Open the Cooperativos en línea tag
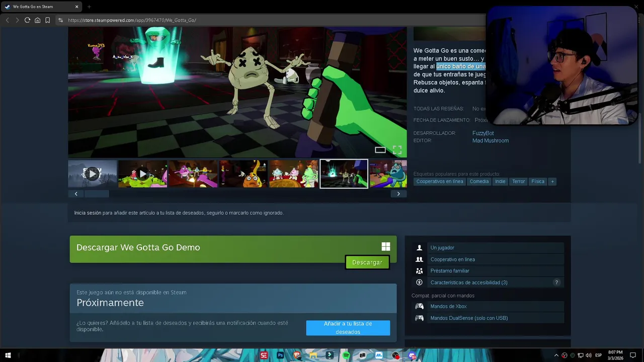 point(440,182)
